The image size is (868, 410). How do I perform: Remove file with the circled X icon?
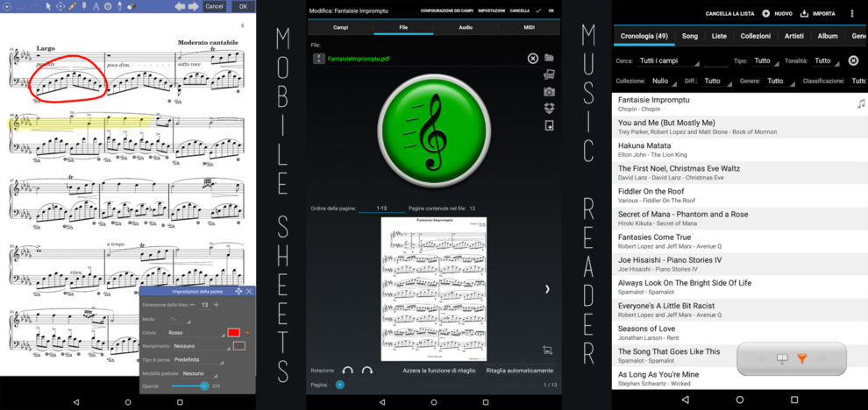point(532,59)
